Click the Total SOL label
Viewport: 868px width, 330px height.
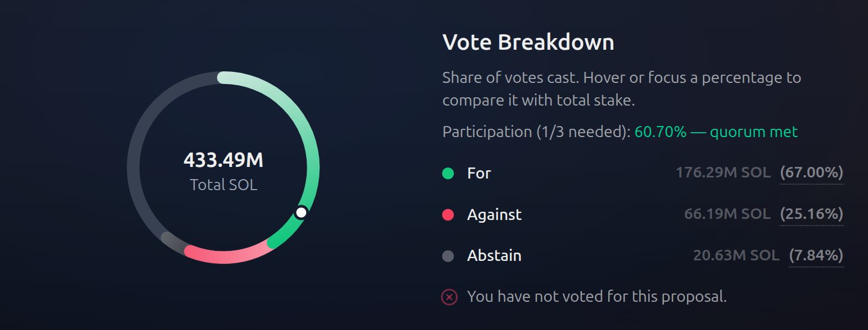pos(223,185)
